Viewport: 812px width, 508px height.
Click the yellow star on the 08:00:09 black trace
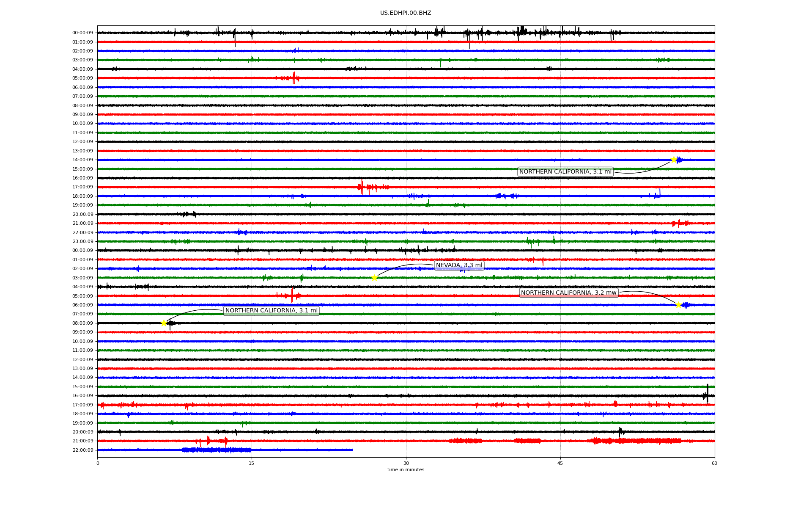click(164, 323)
